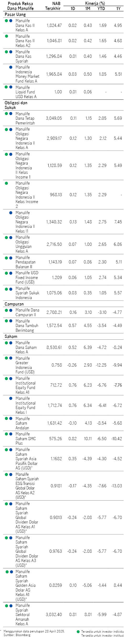Click blue dot beside Manulife Saham Andalan
The width and height of the screenshot is (124, 644).
(11, 419)
